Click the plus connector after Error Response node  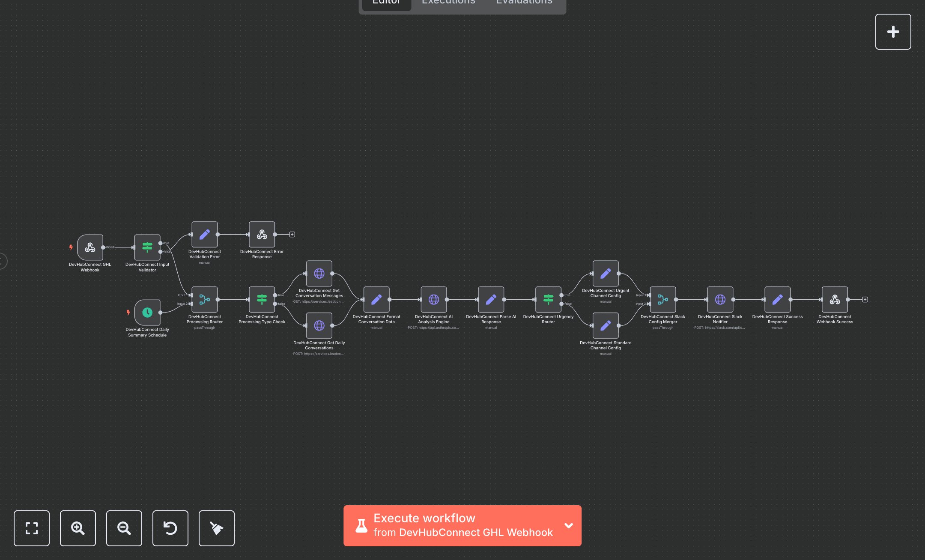point(292,234)
